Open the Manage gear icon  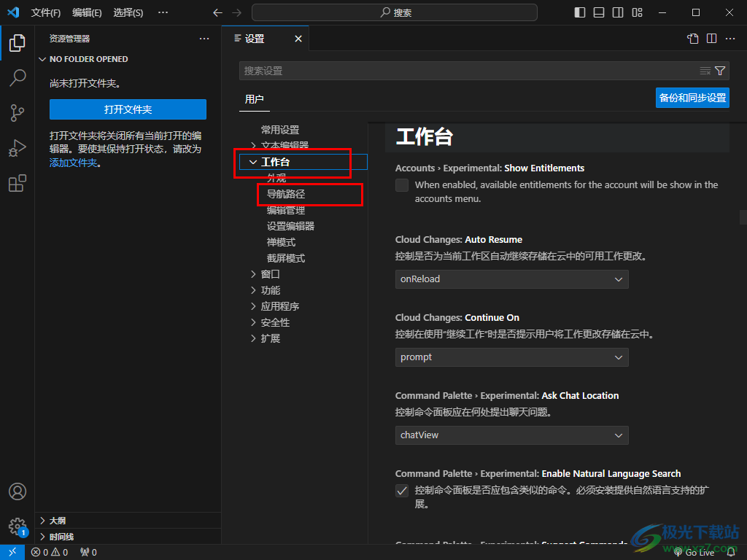point(18,526)
